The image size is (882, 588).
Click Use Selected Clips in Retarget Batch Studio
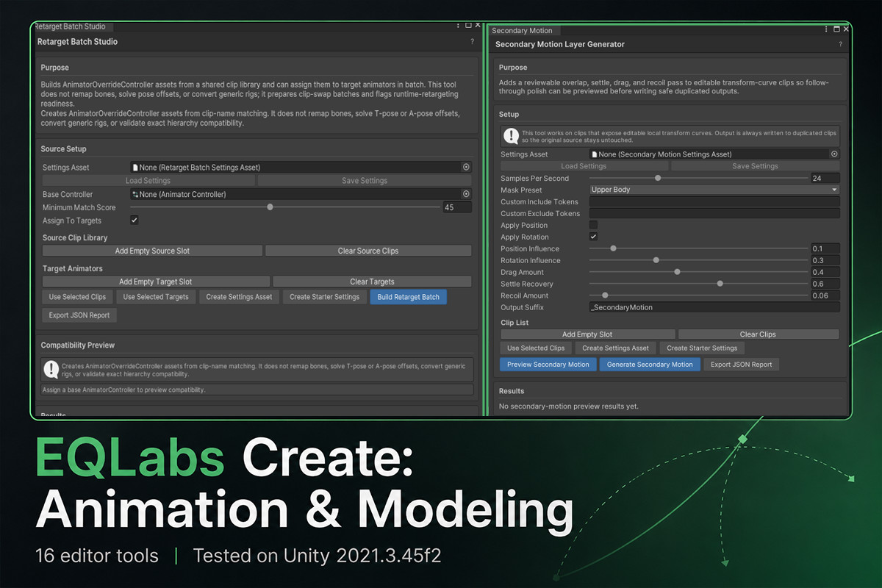click(77, 297)
